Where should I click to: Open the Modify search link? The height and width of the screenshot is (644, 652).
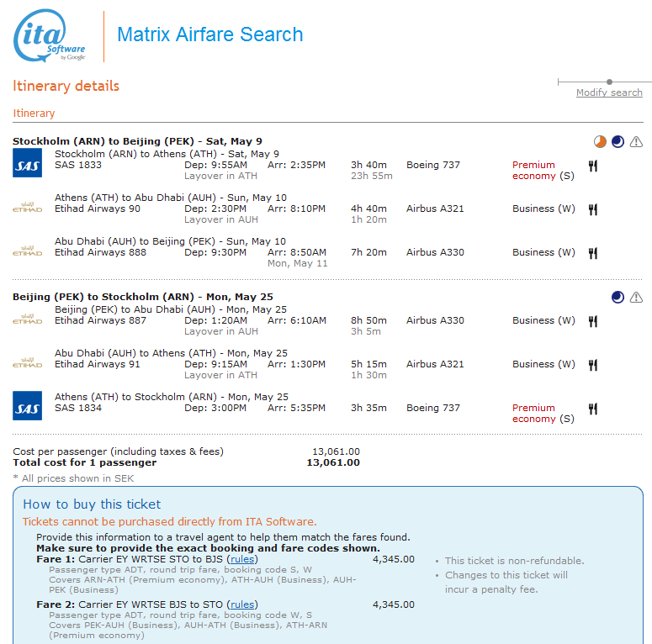point(609,92)
